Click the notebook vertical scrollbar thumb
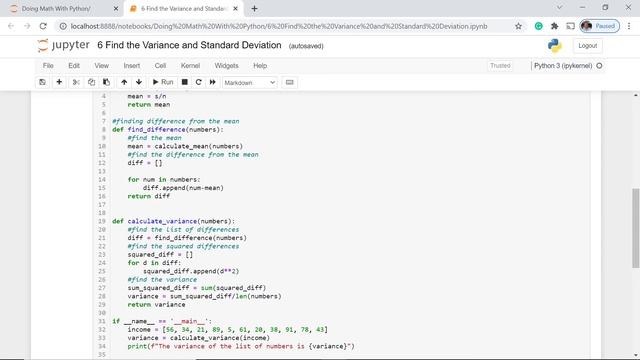Image resolution: width=640 pixels, height=360 pixels. tap(636, 228)
